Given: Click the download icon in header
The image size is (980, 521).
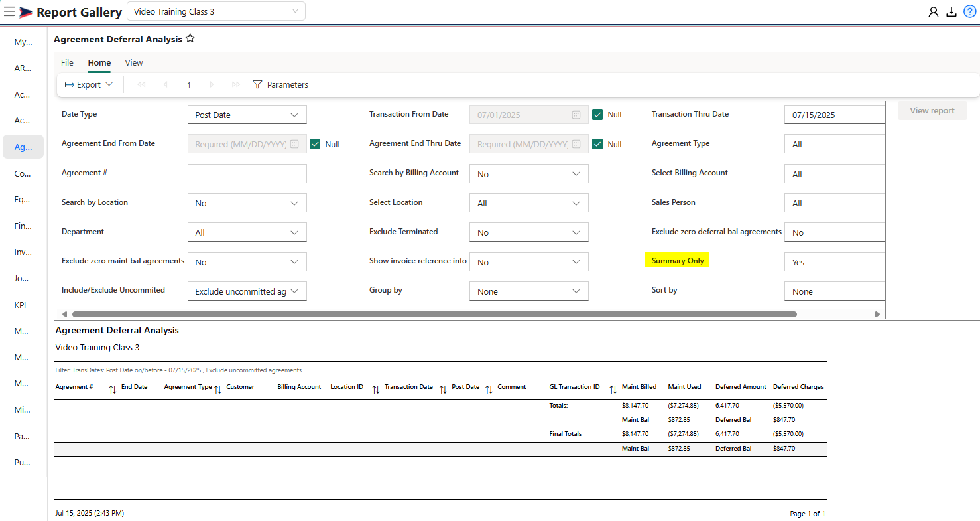Looking at the screenshot, I should pyautogui.click(x=951, y=11).
